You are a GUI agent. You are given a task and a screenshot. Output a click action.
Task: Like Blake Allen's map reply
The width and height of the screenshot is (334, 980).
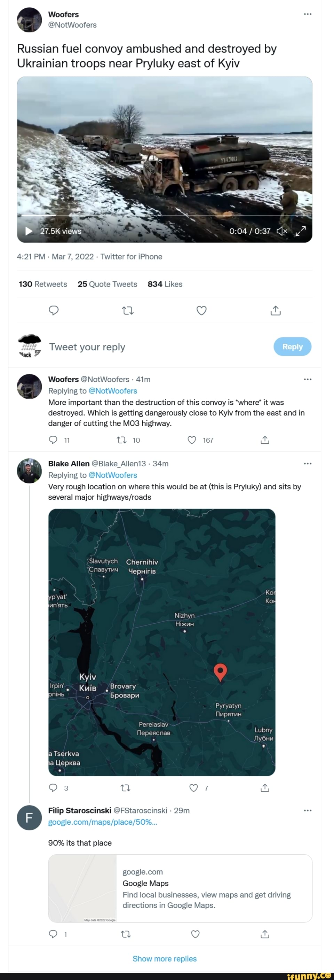click(193, 788)
